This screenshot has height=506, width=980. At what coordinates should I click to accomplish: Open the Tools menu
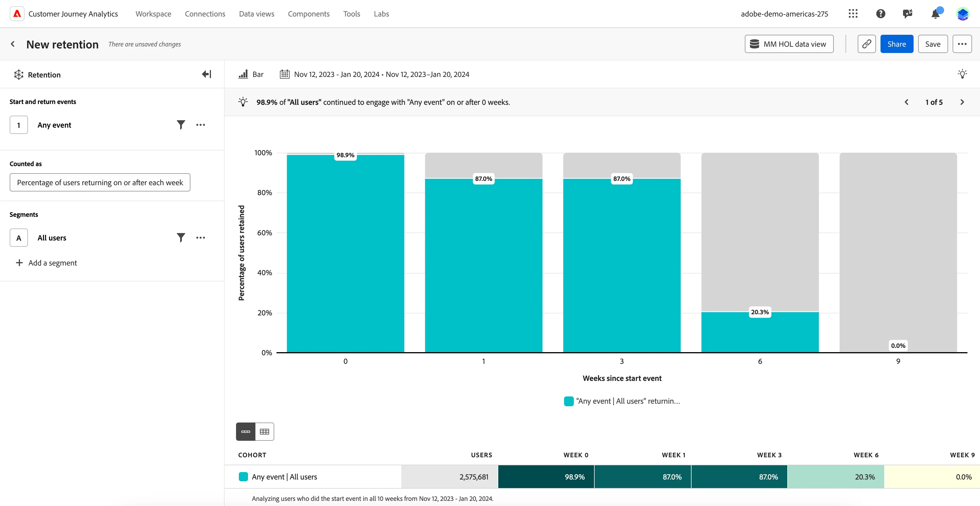tap(351, 14)
